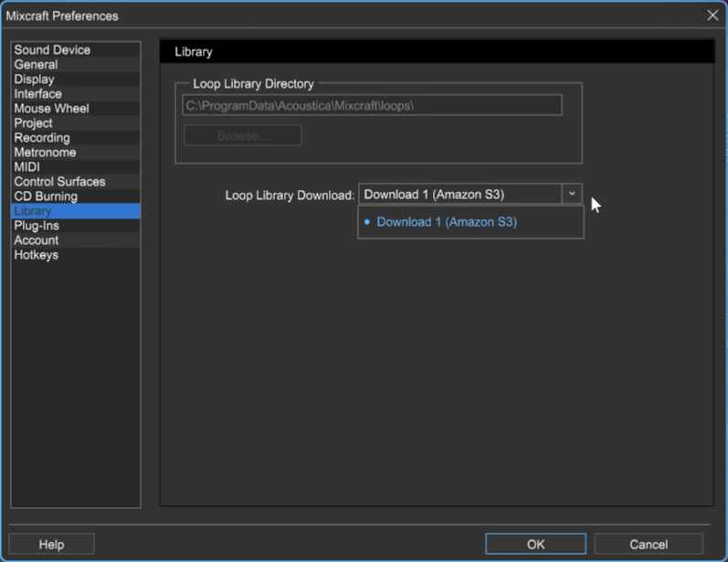The width and height of the screenshot is (728, 562).
Task: Collapse the Loop Library Download dropdown arrow
Action: point(572,194)
